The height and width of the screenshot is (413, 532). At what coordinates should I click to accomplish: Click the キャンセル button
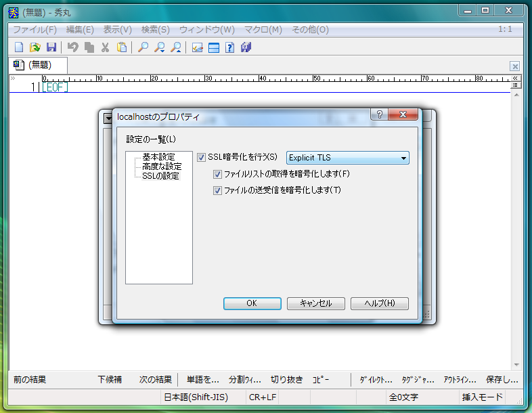pos(316,303)
